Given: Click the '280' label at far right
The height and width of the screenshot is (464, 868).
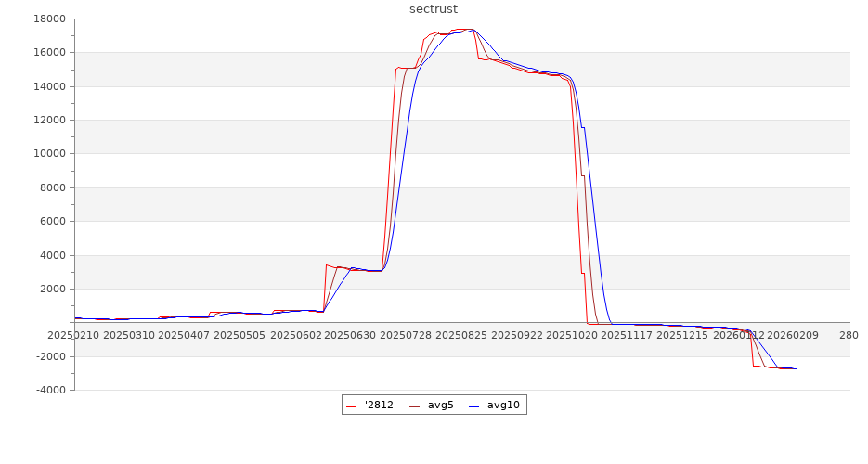Looking at the screenshot, I should pos(849,335).
